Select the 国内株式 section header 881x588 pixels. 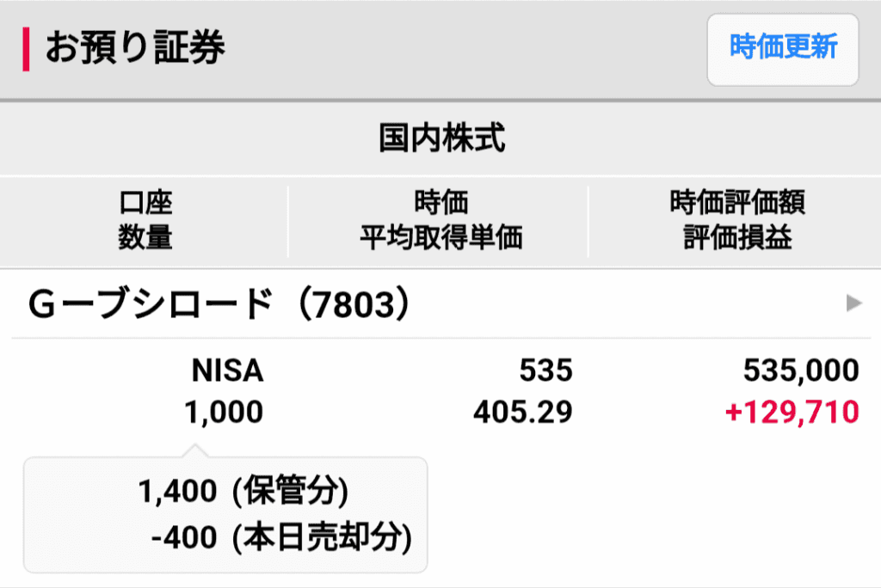(440, 138)
